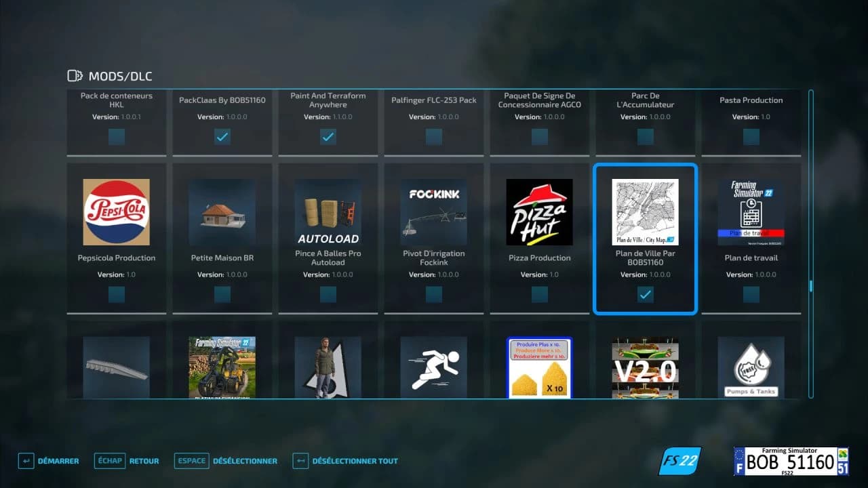Click the "Pepsicola Production" mod title
868x488 pixels.
coord(117,258)
